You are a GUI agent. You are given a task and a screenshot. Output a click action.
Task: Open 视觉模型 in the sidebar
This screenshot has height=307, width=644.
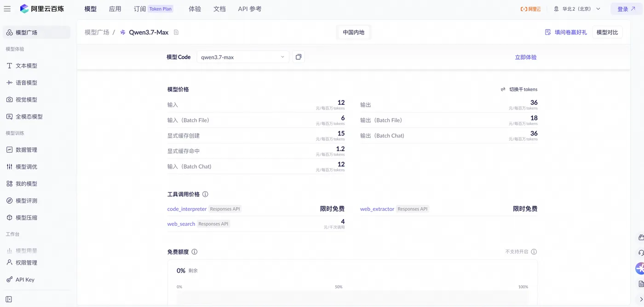pyautogui.click(x=37, y=100)
